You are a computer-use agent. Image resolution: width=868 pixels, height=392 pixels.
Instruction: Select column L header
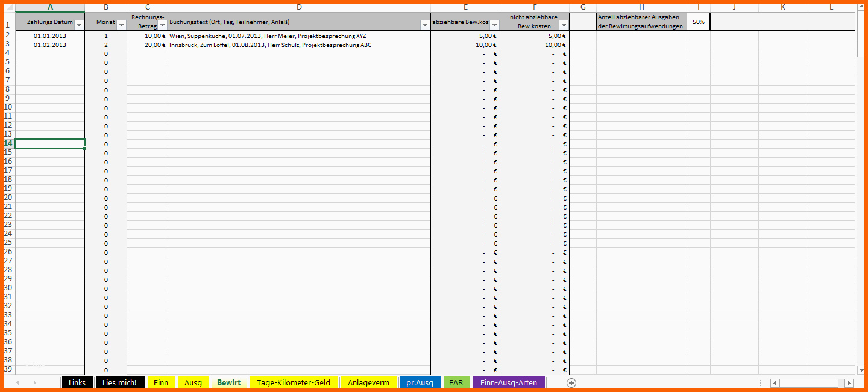tap(831, 7)
